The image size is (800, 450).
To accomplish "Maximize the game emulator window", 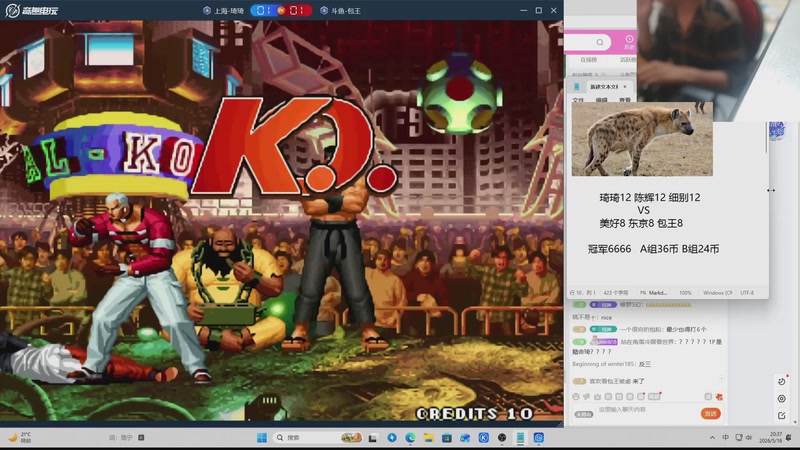I will (x=538, y=10).
